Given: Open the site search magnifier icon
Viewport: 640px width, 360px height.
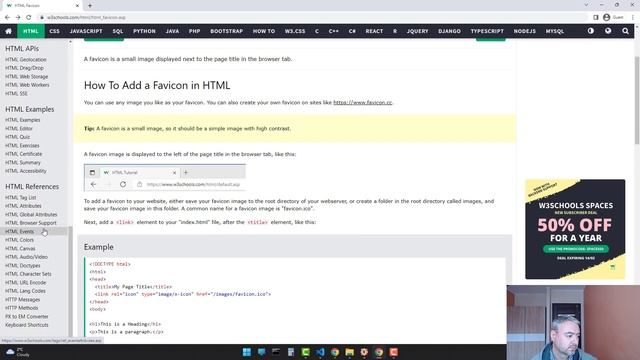Looking at the screenshot, I should (x=625, y=31).
